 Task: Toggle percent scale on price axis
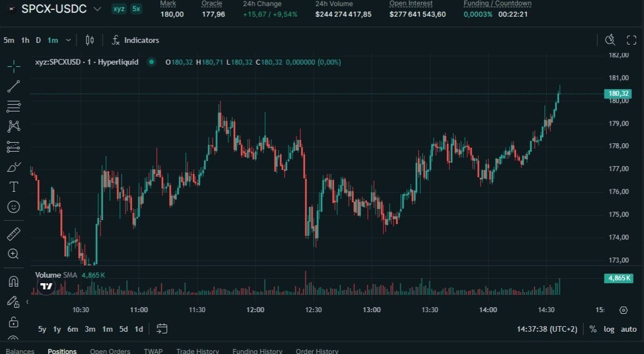pyautogui.click(x=593, y=329)
